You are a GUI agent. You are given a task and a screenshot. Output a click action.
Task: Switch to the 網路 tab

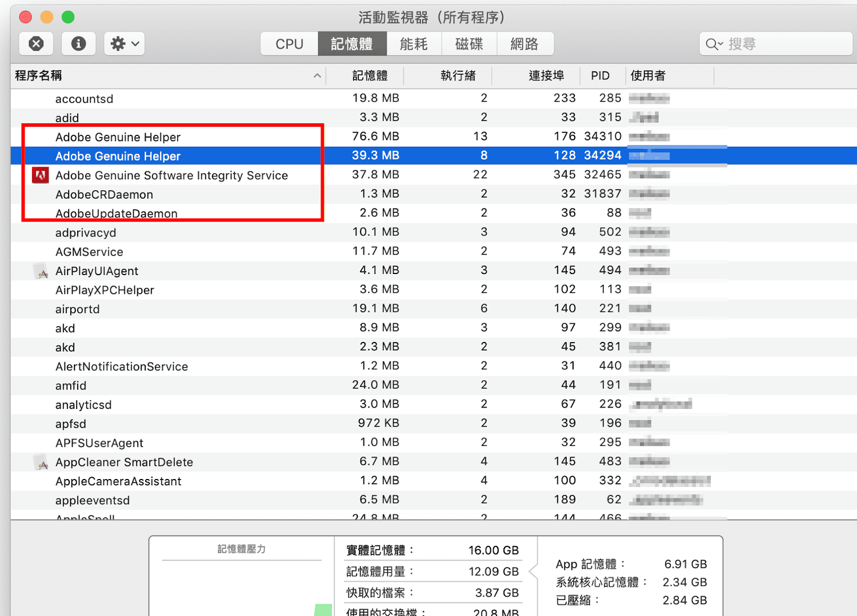[x=524, y=44]
